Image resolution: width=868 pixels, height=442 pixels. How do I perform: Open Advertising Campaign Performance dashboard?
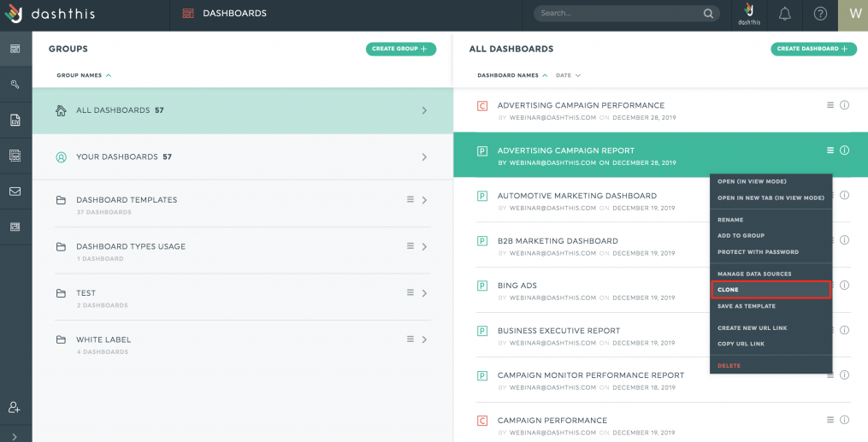point(581,105)
